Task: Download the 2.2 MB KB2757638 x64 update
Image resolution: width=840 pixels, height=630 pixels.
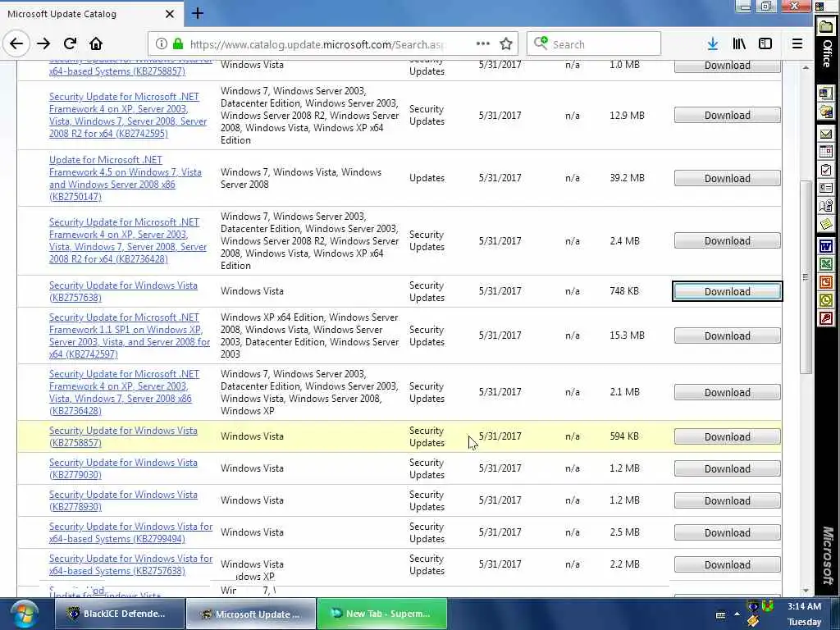Action: pos(727,564)
